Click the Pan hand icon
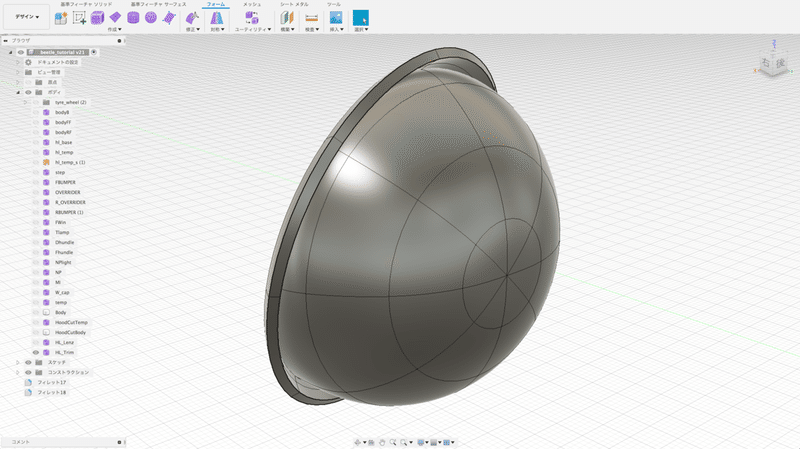Screen dimensions: 800x449 tap(382, 442)
